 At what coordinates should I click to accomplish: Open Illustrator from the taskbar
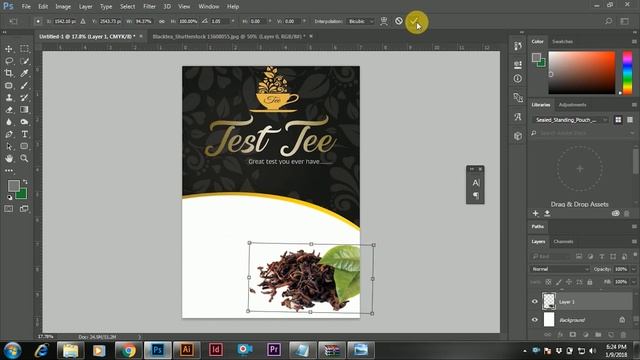pos(187,350)
